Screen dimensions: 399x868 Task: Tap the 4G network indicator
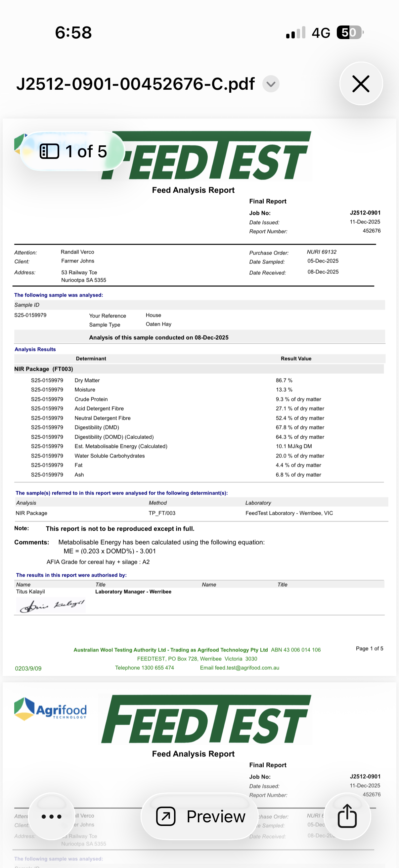(x=321, y=33)
